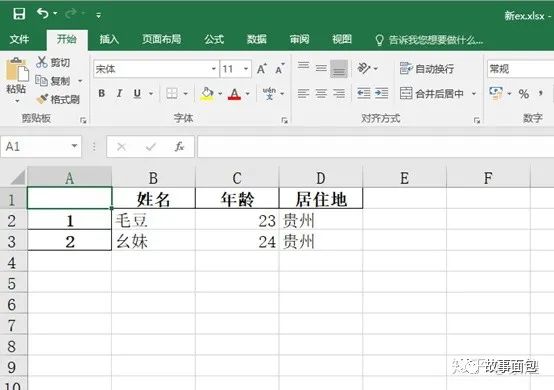Click the 格式刷 format painter
554x390 pixels.
(x=58, y=99)
